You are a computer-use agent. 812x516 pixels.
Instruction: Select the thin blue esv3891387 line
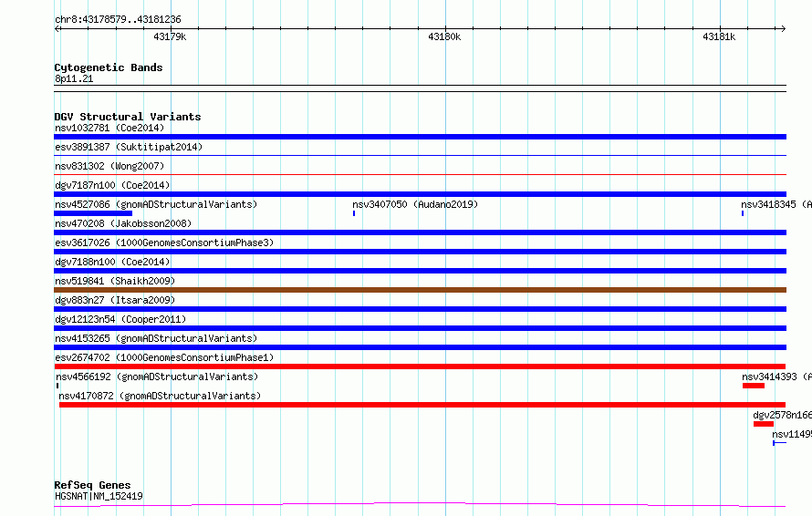click(420, 155)
